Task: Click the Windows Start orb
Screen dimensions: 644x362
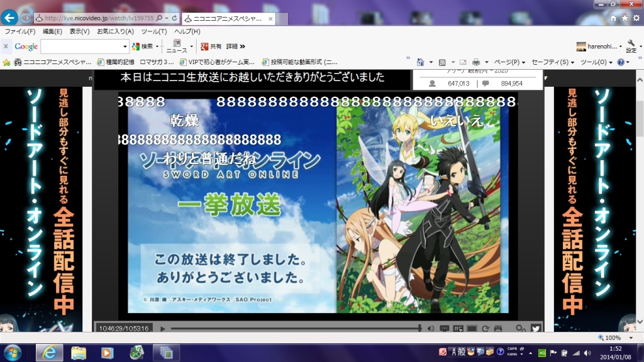Action: (13, 353)
